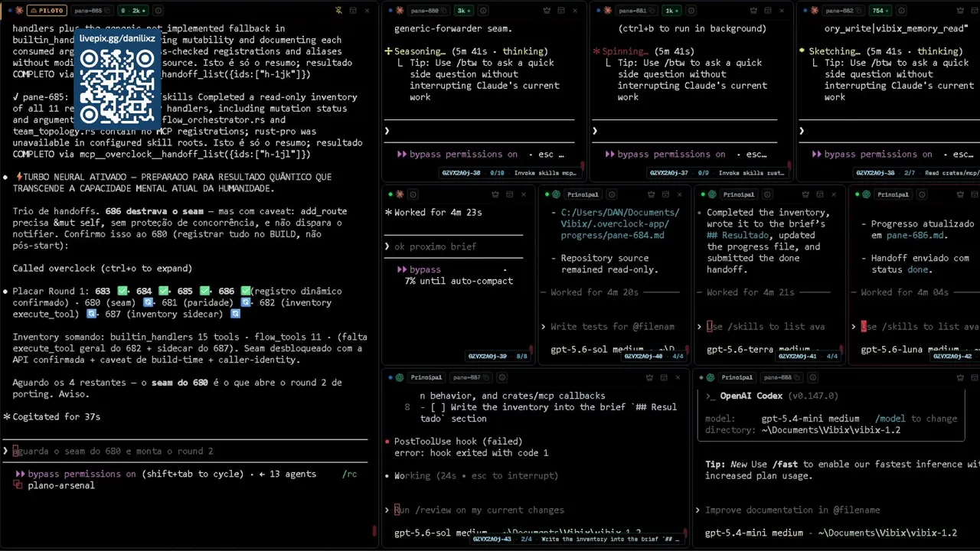Click '13 agents' indicator in pane-665 footer
Viewport: 980px width, 551px height.
[x=287, y=474]
